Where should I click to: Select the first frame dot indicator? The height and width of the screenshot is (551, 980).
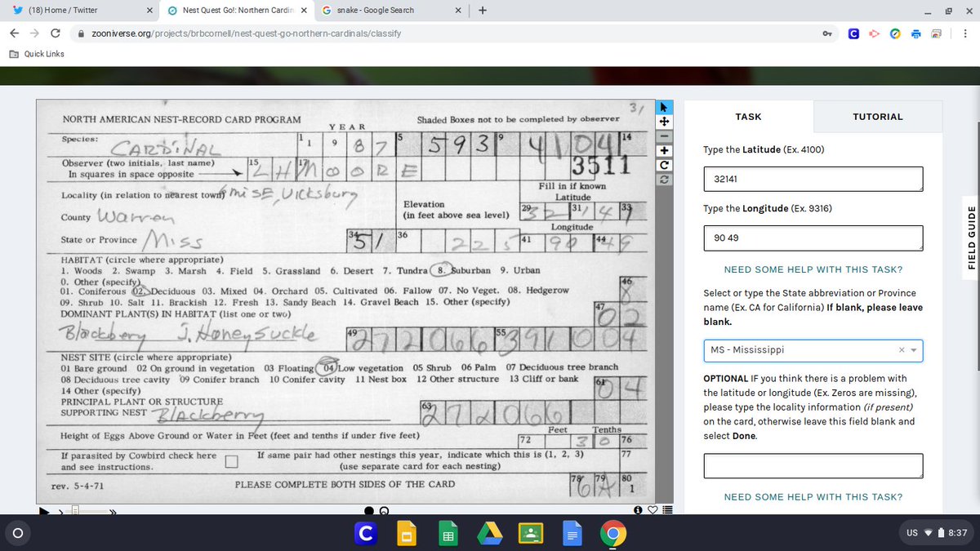click(x=369, y=511)
